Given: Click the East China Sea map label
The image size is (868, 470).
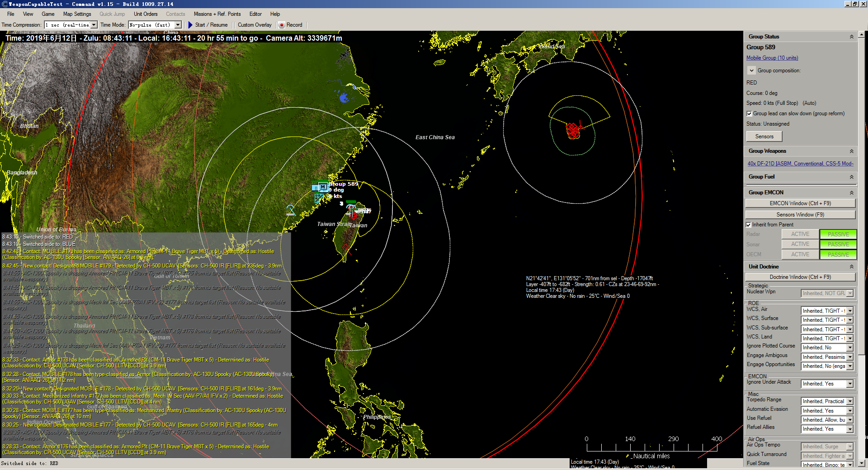Looking at the screenshot, I should point(435,137).
